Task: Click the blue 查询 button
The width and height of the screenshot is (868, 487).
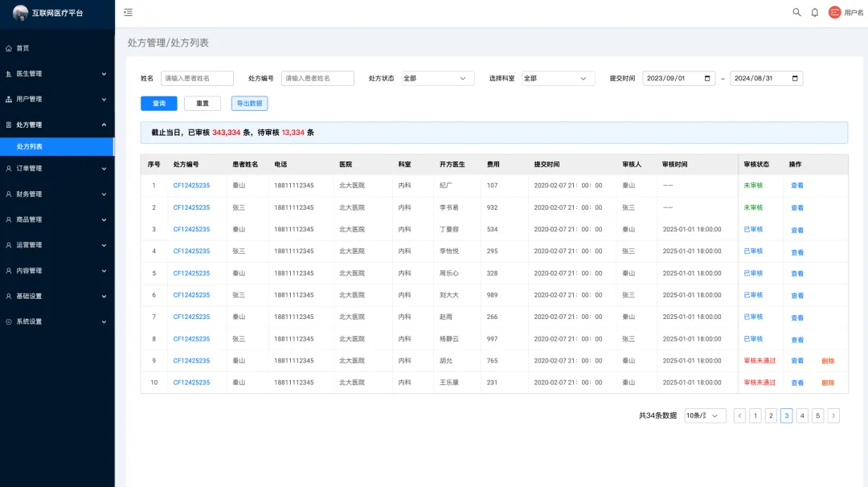Action: pyautogui.click(x=159, y=104)
